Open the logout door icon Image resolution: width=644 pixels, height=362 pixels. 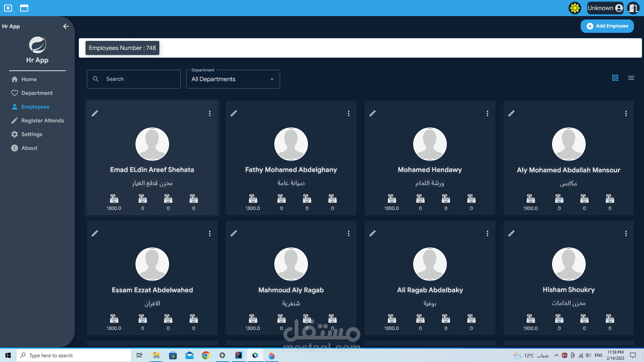[x=633, y=8]
